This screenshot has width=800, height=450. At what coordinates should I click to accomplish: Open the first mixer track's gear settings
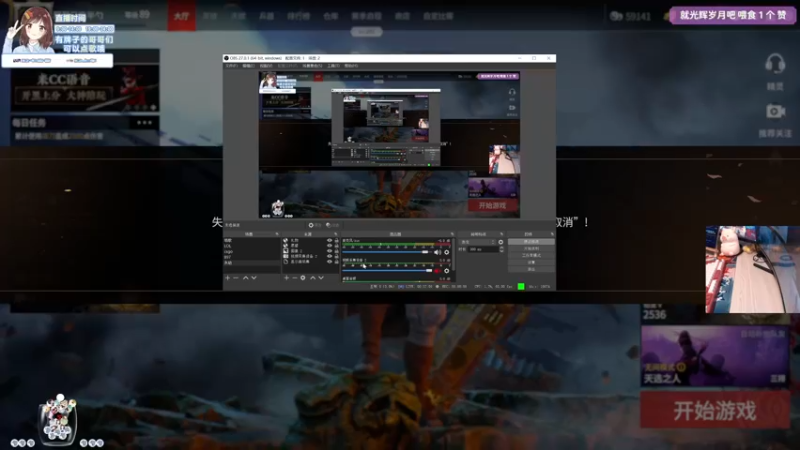(446, 252)
